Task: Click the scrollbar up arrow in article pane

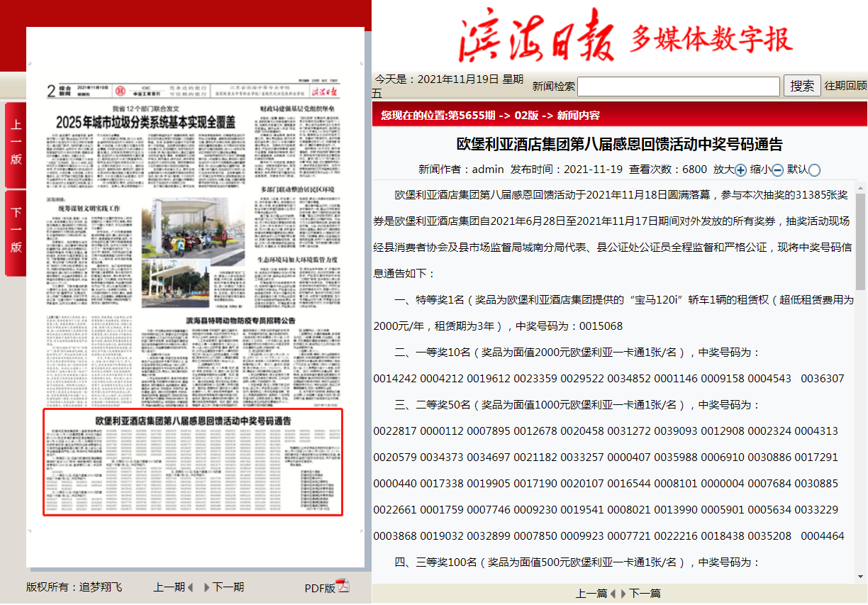Action: (x=861, y=189)
